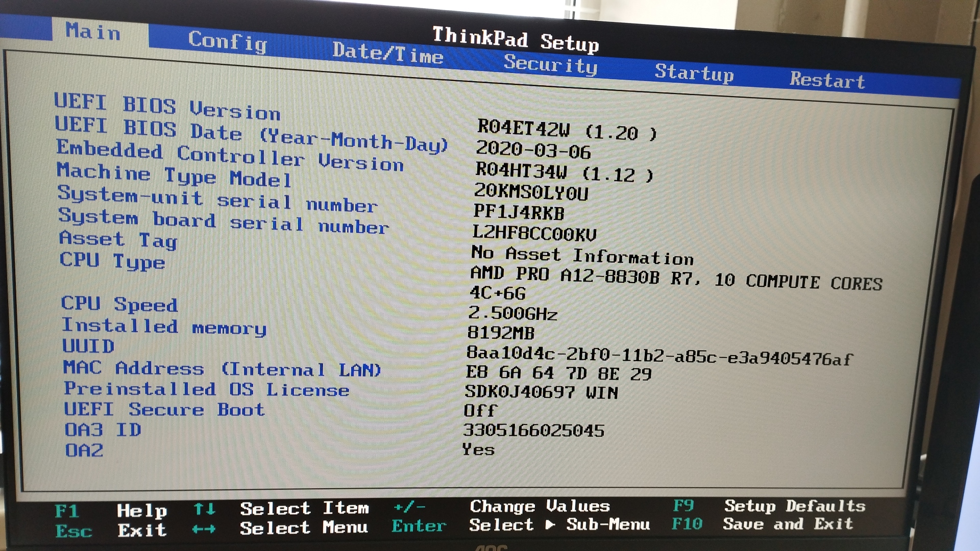This screenshot has width=980, height=551.
Task: Go to the Restart tab
Action: coord(827,80)
